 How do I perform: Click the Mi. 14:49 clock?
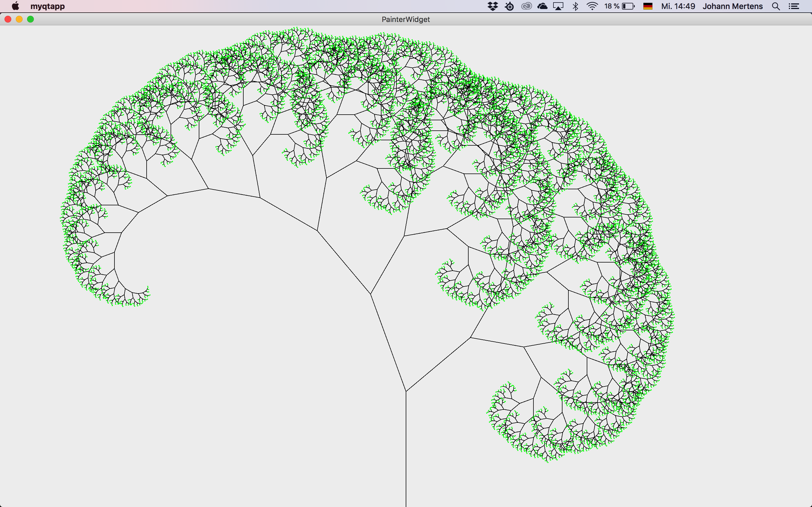pos(678,6)
